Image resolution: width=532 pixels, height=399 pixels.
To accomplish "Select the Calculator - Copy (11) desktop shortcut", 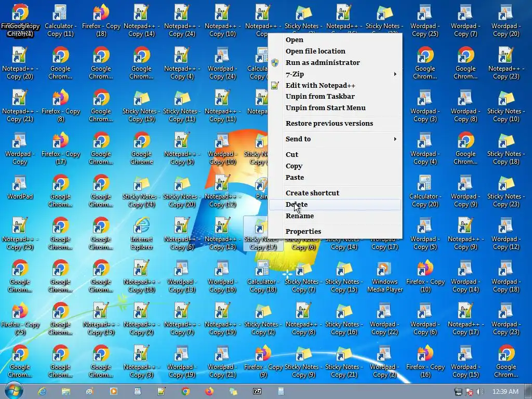I will pos(60,20).
